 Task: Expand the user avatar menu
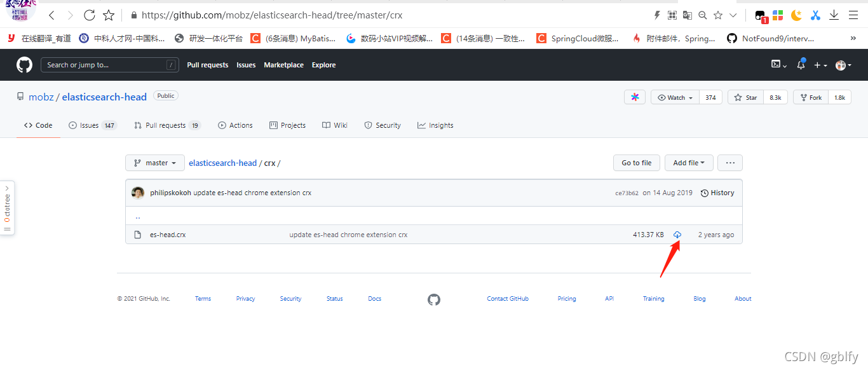coord(843,65)
